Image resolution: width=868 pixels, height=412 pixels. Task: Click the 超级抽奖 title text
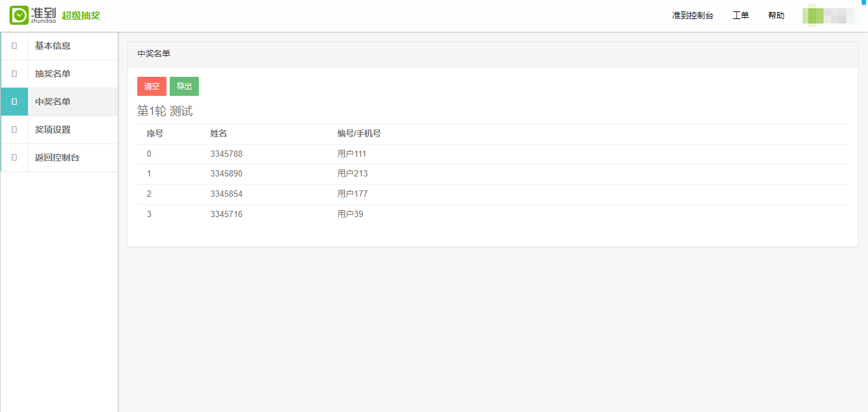pos(81,16)
